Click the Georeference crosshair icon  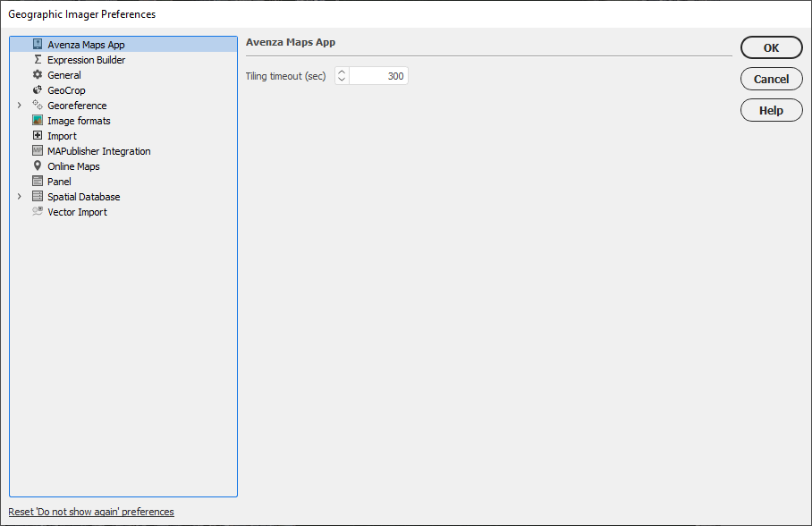[38, 105]
